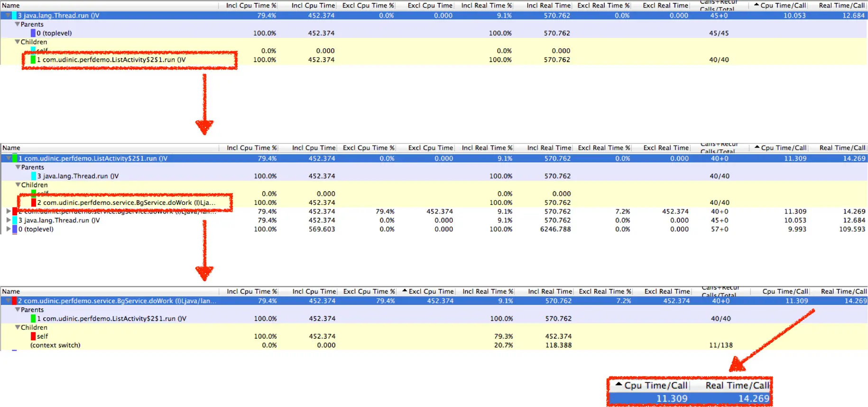The height and width of the screenshot is (407, 868).
Task: Click red color marker of highlighted BgService.doWork row
Action: 15,301
